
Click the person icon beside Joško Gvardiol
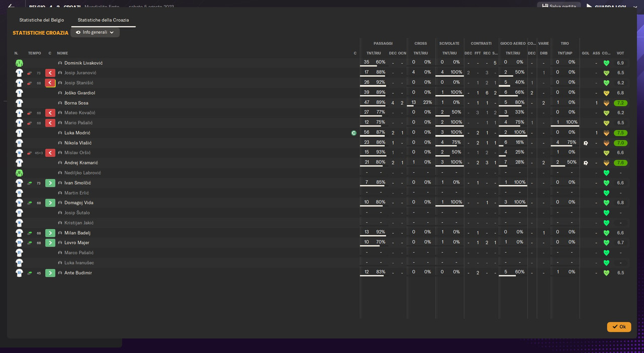[x=60, y=93]
